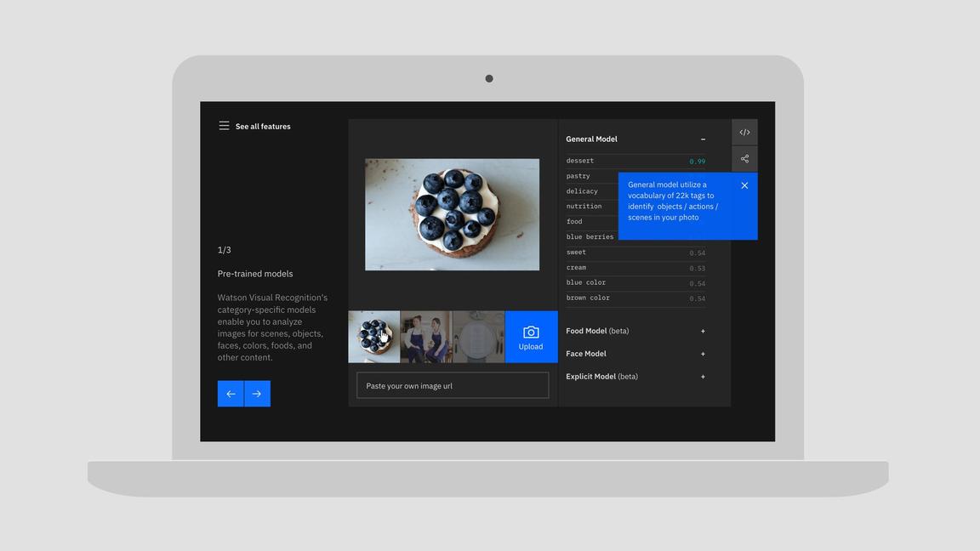This screenshot has width=980, height=551.
Task: Click the camera Upload button
Action: (x=531, y=337)
